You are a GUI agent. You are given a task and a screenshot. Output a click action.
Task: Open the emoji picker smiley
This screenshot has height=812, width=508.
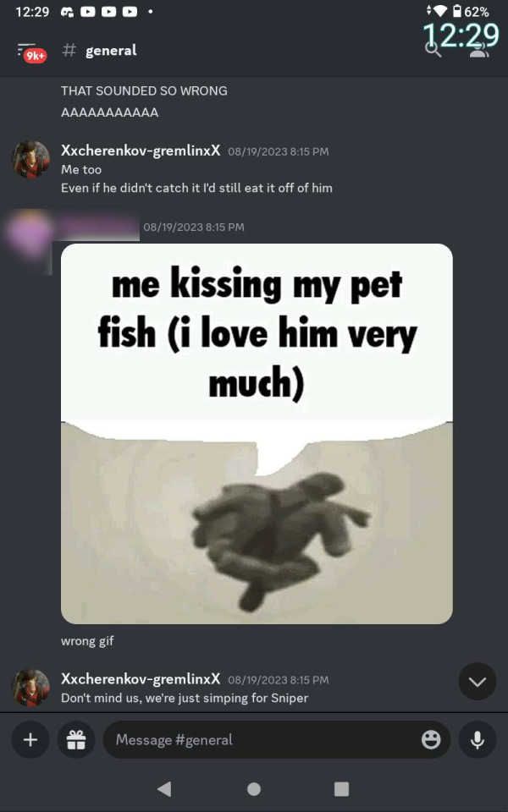431,739
